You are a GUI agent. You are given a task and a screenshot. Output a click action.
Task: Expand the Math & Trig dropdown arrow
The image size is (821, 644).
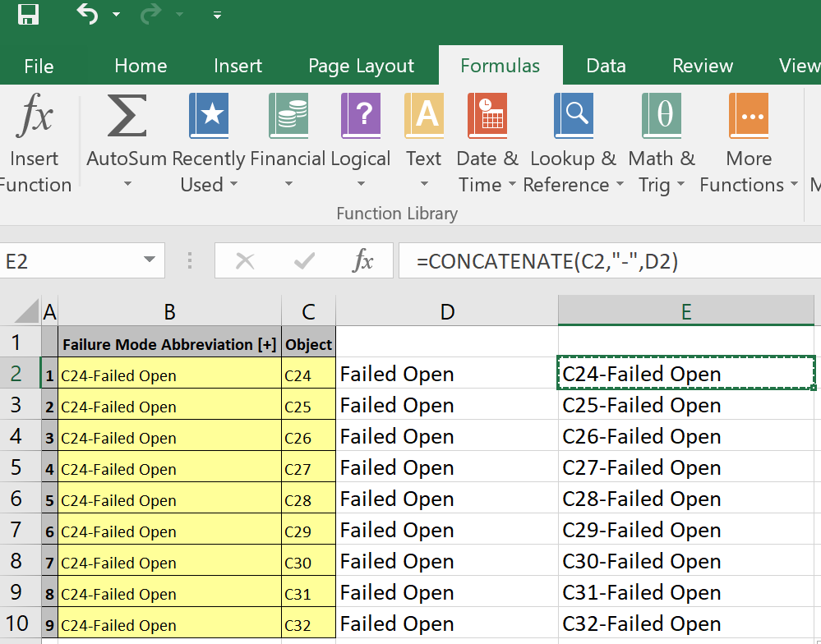[680, 184]
